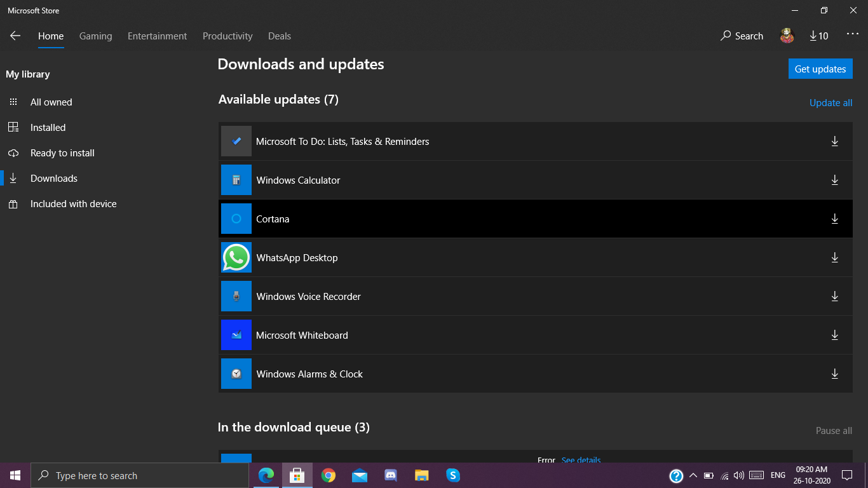This screenshot has height=488, width=868.
Task: Open the Windows Start menu
Action: (15, 475)
